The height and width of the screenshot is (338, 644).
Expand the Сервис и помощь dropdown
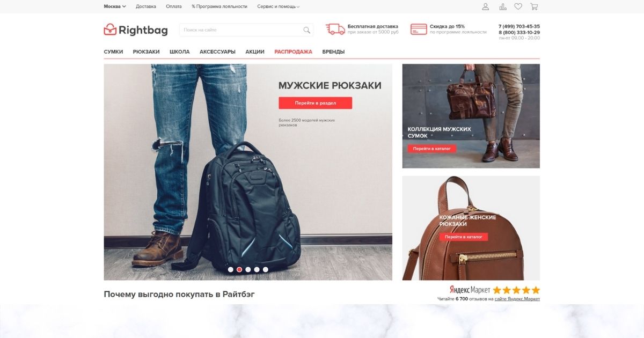click(279, 6)
